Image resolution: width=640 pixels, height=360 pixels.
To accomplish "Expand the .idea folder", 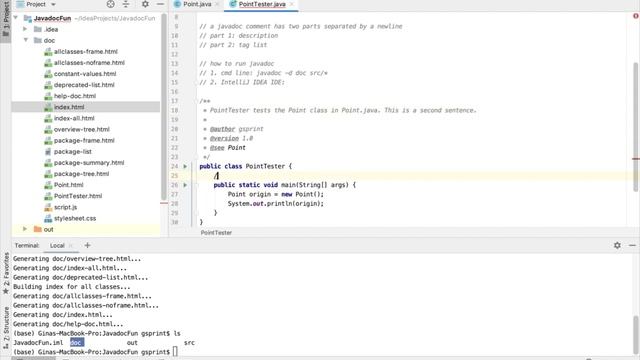I will click(x=25, y=29).
